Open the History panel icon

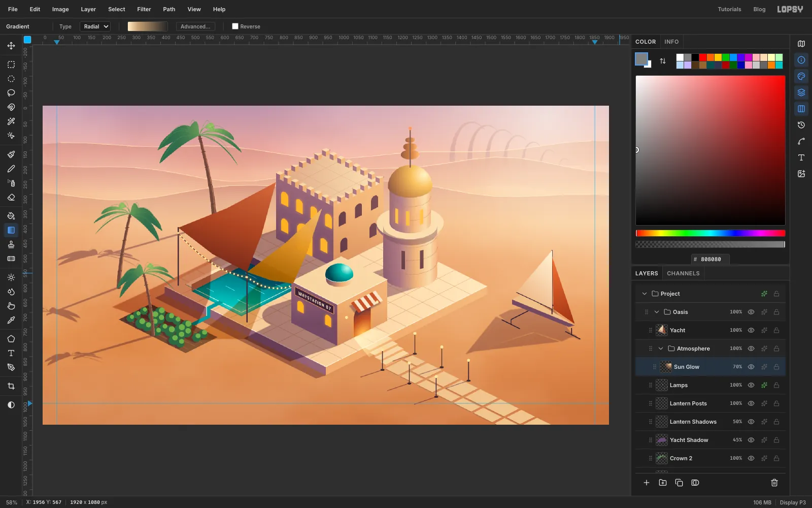coord(801,125)
